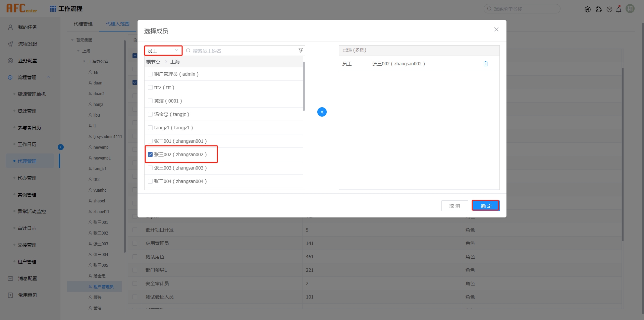Click the 确定 confirm button

[x=485, y=205]
